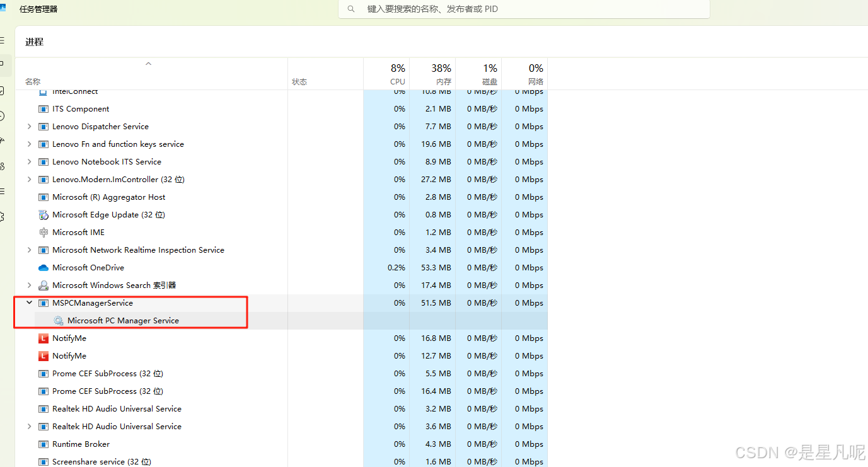The image size is (868, 467).
Task: Select the MSPCManagerService process icon
Action: pos(43,303)
